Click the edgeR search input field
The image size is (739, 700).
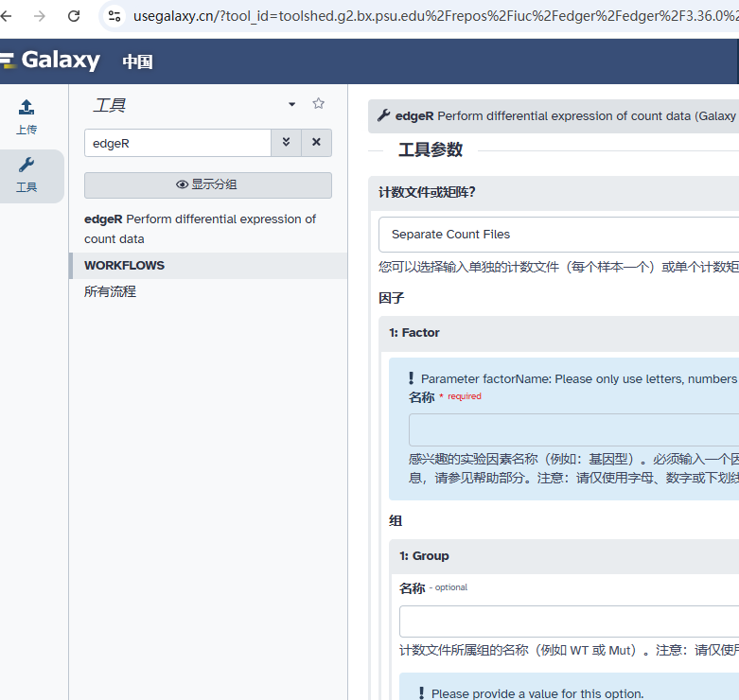(x=178, y=143)
